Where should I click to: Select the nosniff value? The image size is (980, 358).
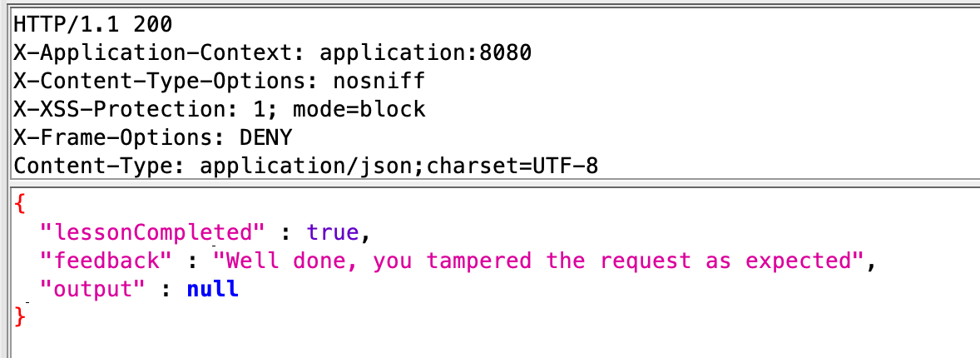coord(379,81)
